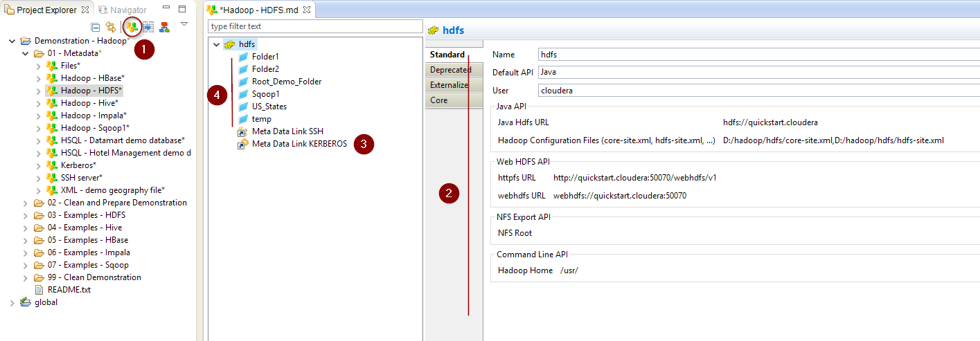Click the Collapse All toolbar icon
This screenshot has height=341, width=980.
(x=96, y=27)
